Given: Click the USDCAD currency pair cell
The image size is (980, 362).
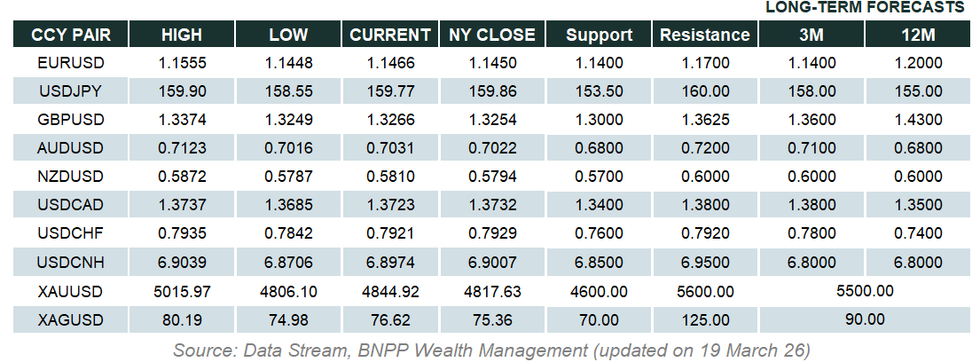Looking at the screenshot, I should (70, 205).
